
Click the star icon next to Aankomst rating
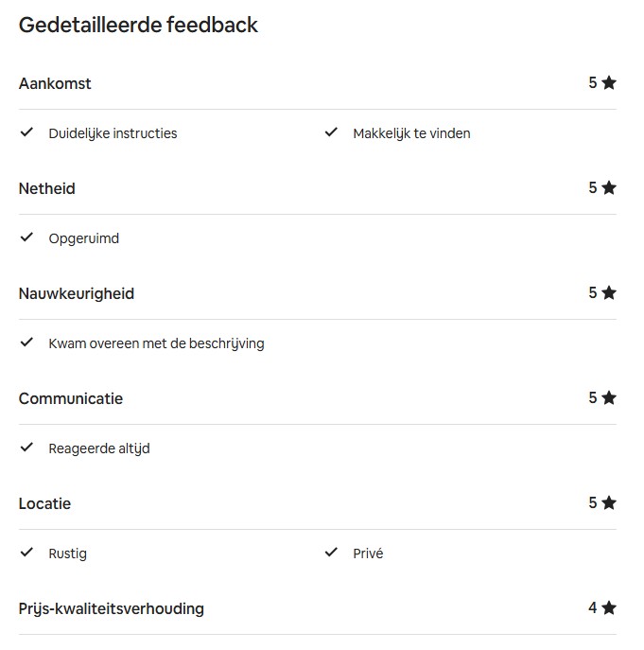(x=609, y=83)
